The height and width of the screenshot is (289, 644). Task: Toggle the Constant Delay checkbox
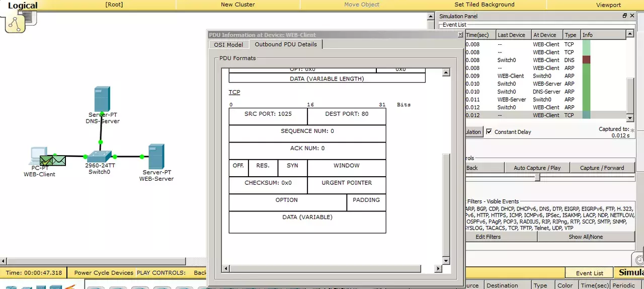489,131
